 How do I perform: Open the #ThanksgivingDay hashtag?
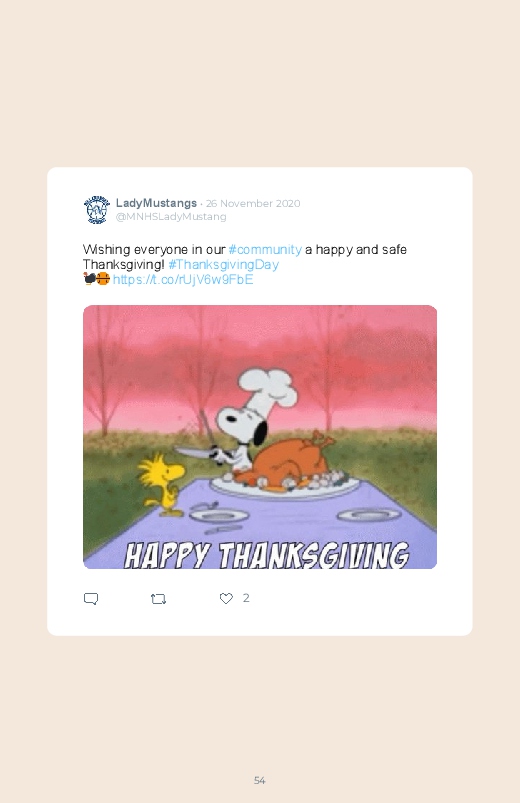[x=223, y=265]
